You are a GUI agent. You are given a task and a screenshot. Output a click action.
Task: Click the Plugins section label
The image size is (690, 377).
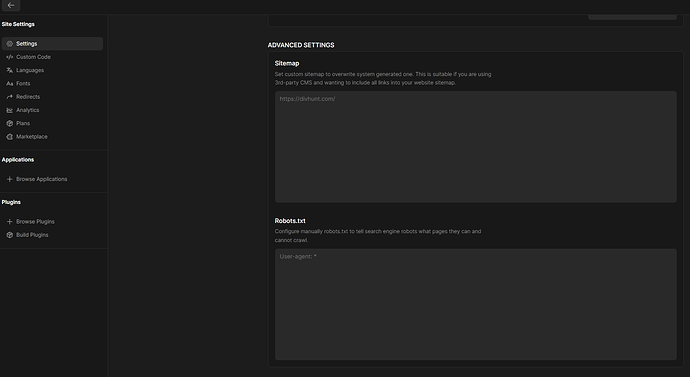(x=11, y=202)
